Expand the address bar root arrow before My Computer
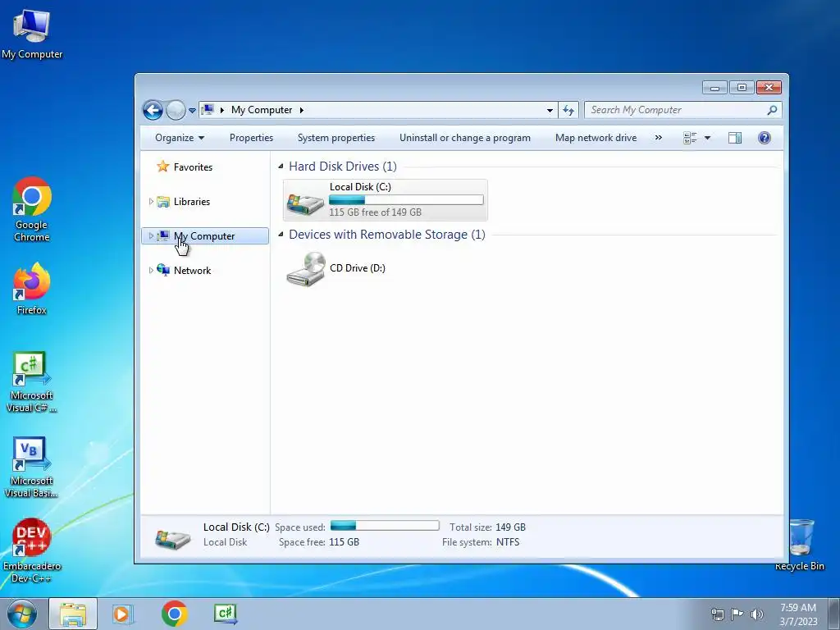Screen dimensions: 840x630 coord(221,111)
